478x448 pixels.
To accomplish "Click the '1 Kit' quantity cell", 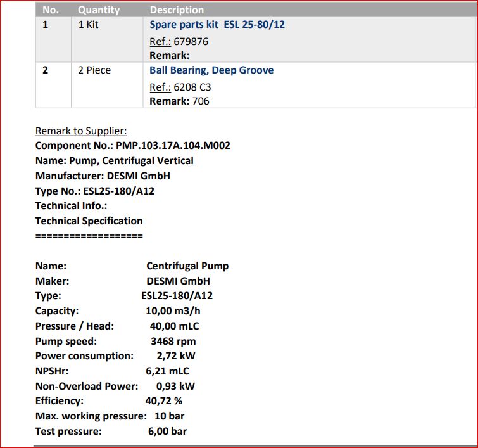I will point(88,25).
